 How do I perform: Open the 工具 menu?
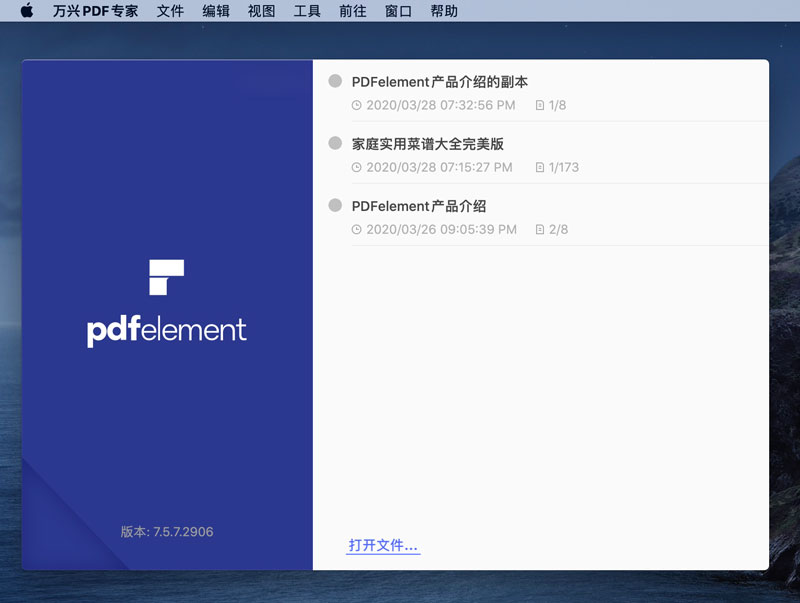(306, 12)
